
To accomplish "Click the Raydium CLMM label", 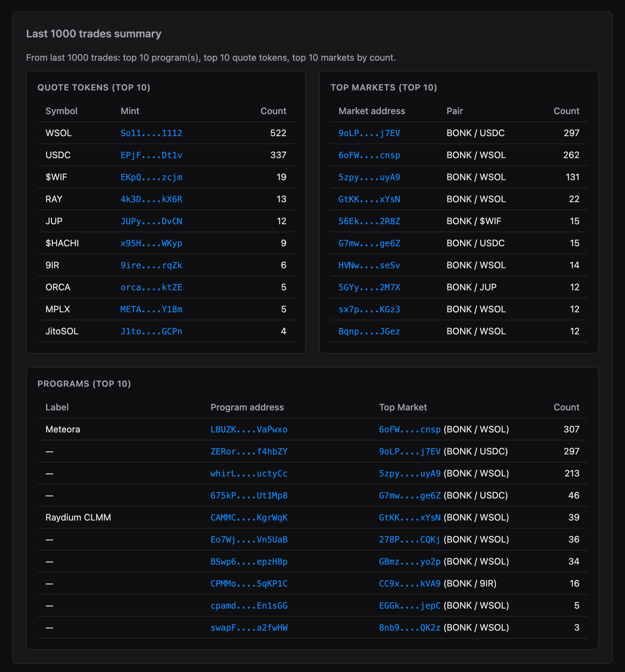I will [x=78, y=518].
